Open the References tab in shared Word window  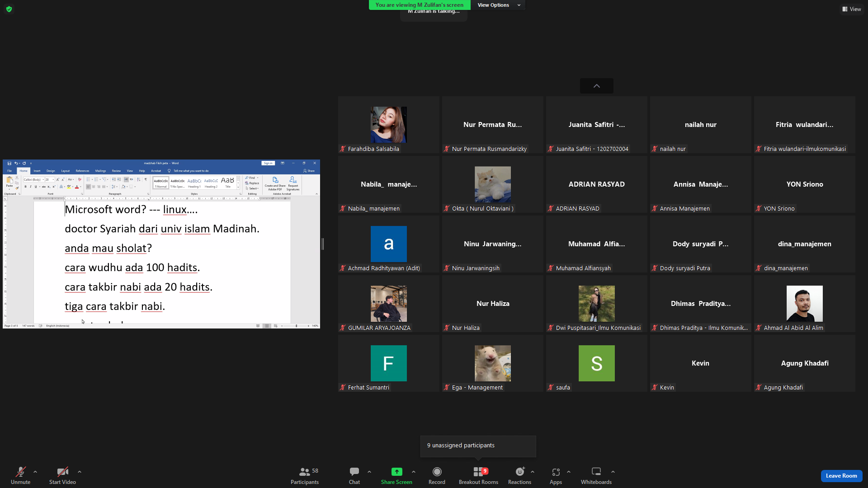82,171
